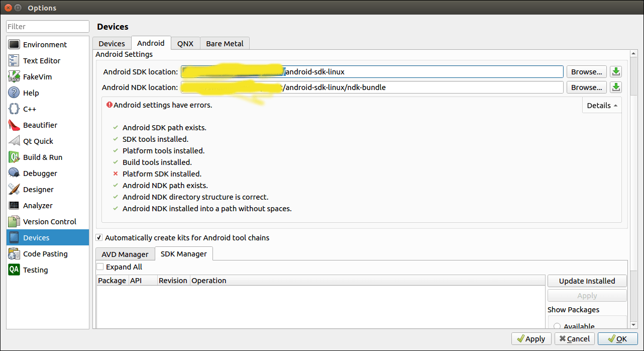This screenshot has width=644, height=351.
Task: Collapse the Details section
Action: (602, 106)
